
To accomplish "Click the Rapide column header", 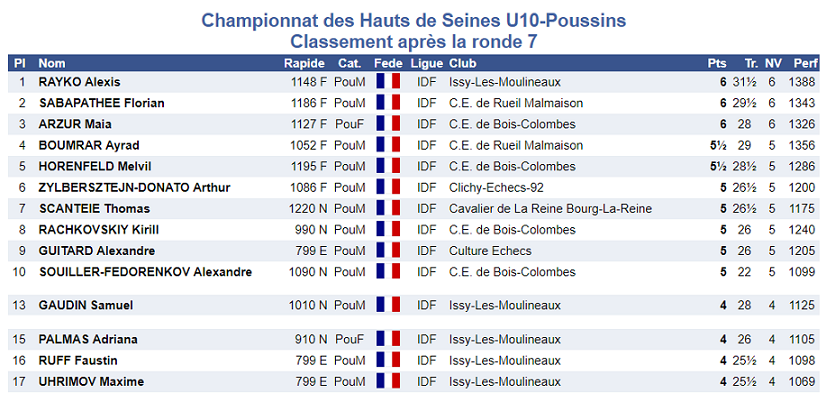I will click(x=304, y=63).
